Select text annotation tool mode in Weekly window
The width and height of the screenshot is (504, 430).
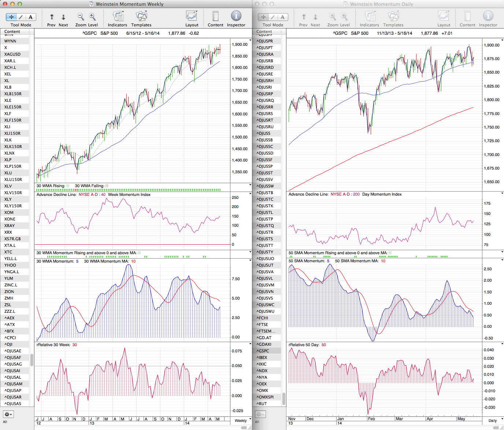[x=30, y=17]
